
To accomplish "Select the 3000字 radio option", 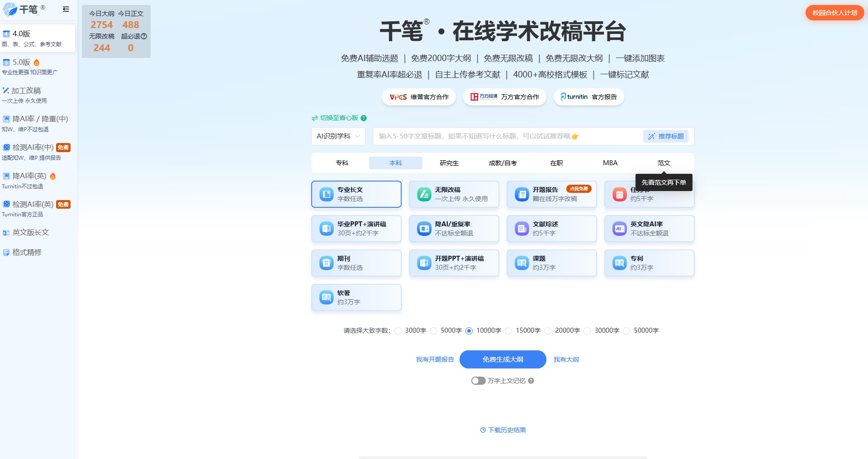I will (x=398, y=331).
